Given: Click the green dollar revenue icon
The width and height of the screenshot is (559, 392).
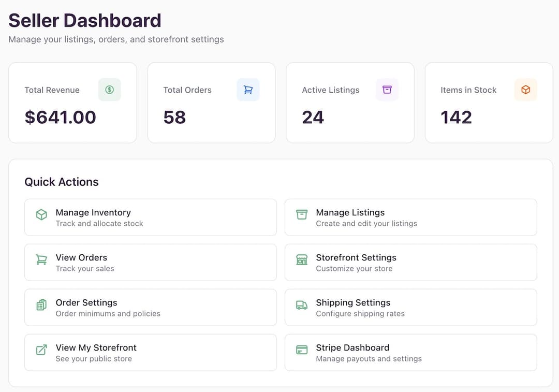Looking at the screenshot, I should pos(109,89).
